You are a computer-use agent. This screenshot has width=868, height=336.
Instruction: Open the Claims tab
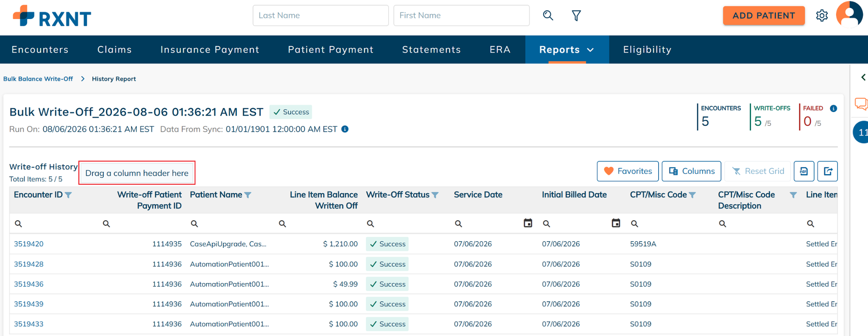tap(114, 50)
